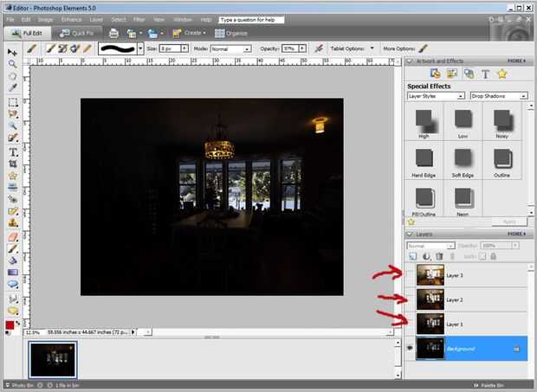The width and height of the screenshot is (537, 392).
Task: Select the Red Eye Removal tool
Action: coord(13,199)
